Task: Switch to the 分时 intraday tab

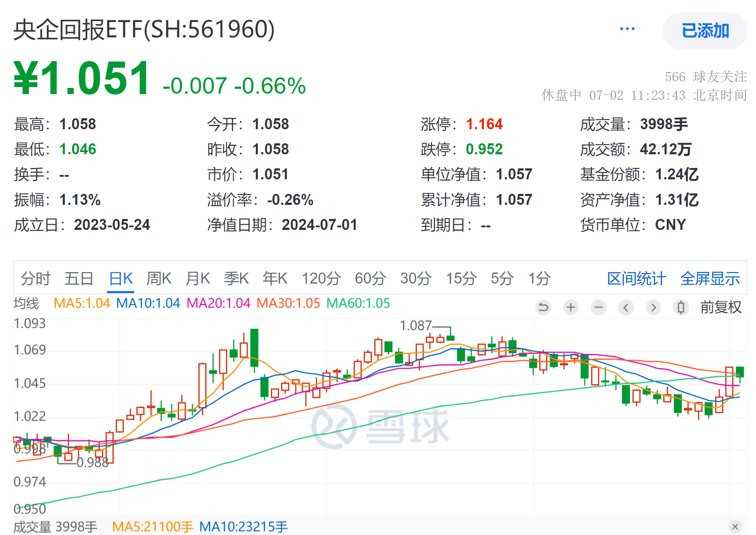Action: [x=35, y=278]
